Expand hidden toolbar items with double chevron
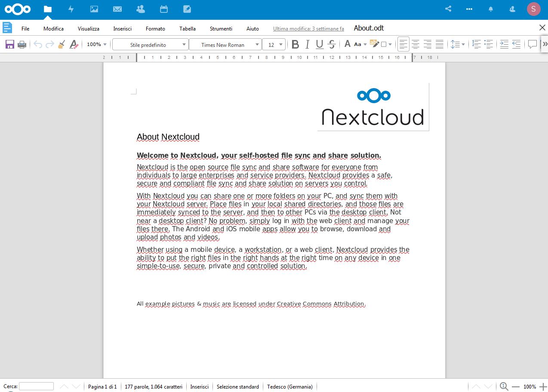This screenshot has width=548, height=392. (x=545, y=44)
